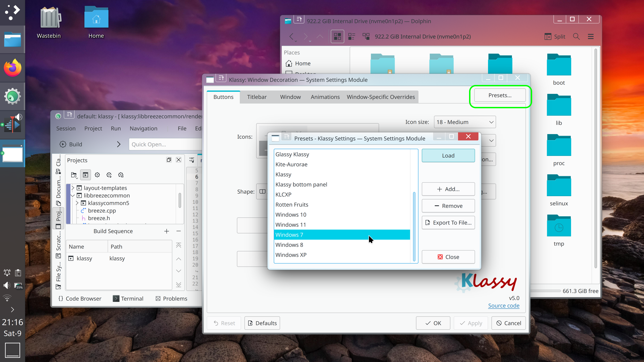Open the notifications bell tray icon
The width and height of the screenshot is (644, 362).
(x=7, y=273)
